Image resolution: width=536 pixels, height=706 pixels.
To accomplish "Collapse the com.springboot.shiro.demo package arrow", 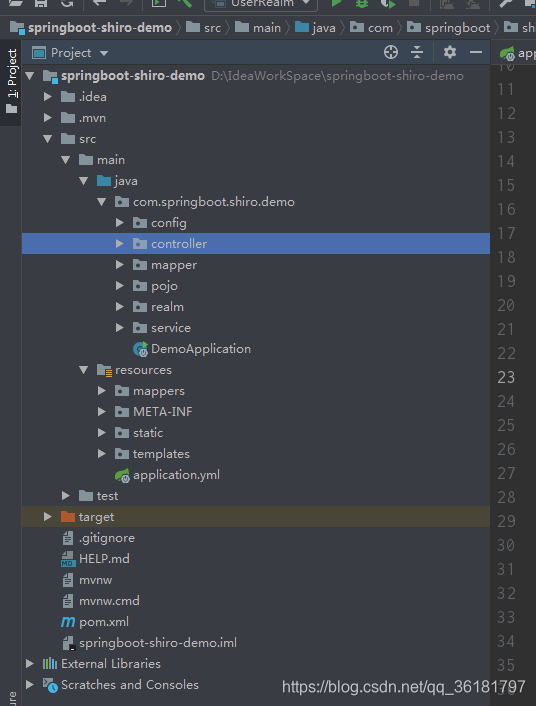I will click(x=102, y=202).
